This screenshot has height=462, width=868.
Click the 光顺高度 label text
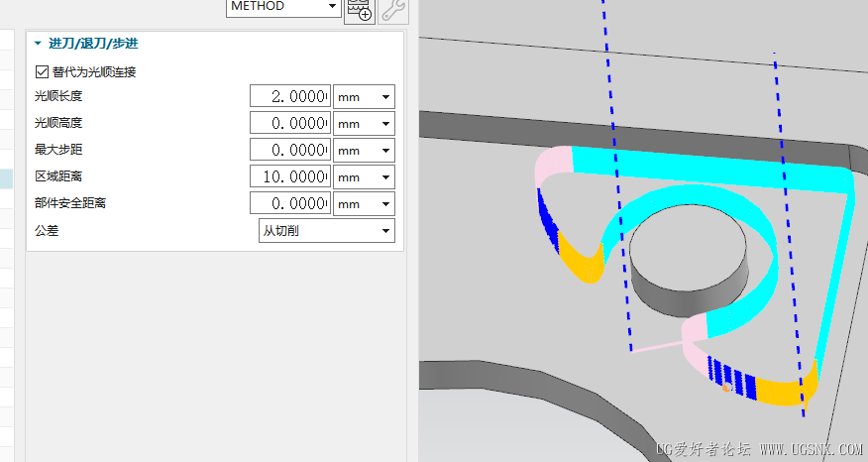pos(58,122)
